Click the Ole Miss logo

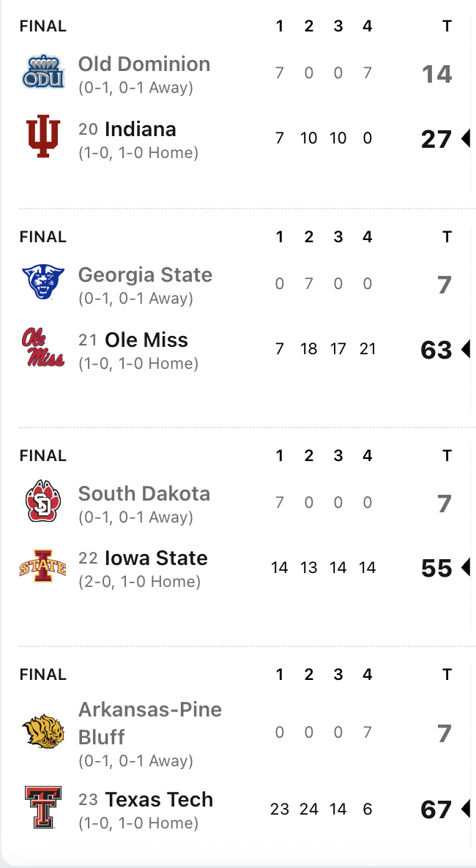click(x=43, y=348)
